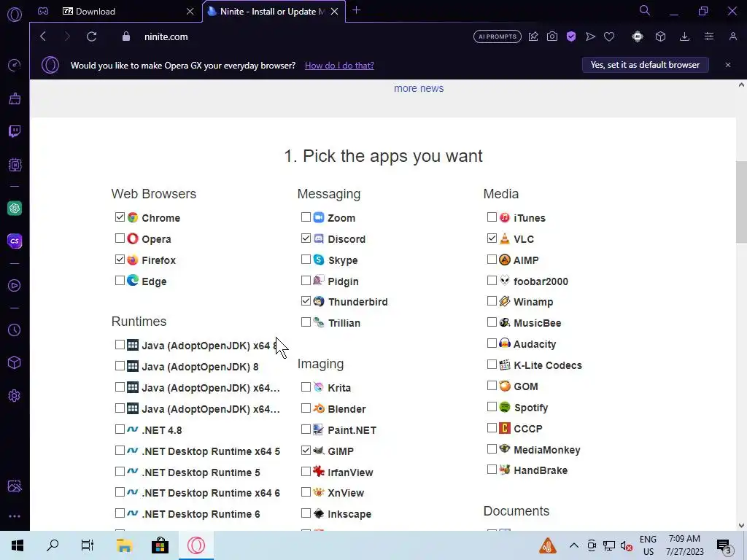Open ChatGPT in the Opera sidebar

pyautogui.click(x=15, y=208)
